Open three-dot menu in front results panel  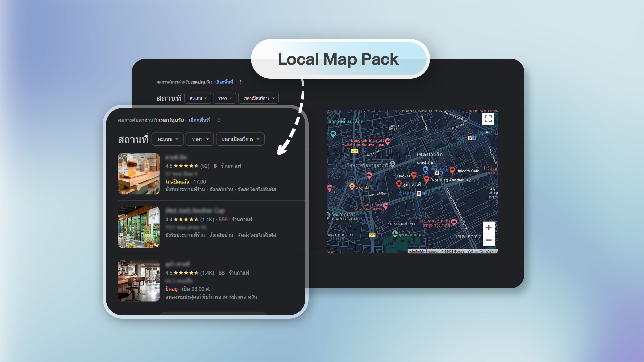click(219, 120)
